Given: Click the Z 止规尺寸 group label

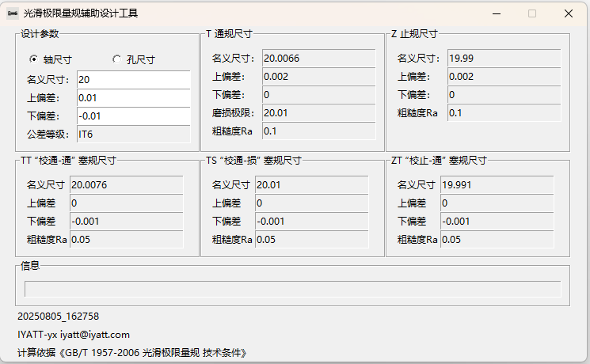Looking at the screenshot, I should coord(414,34).
